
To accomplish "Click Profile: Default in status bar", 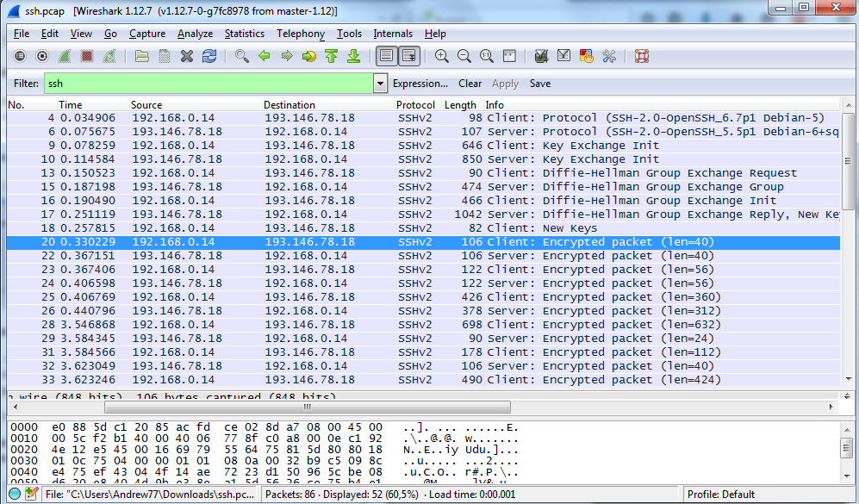I will tap(720, 495).
